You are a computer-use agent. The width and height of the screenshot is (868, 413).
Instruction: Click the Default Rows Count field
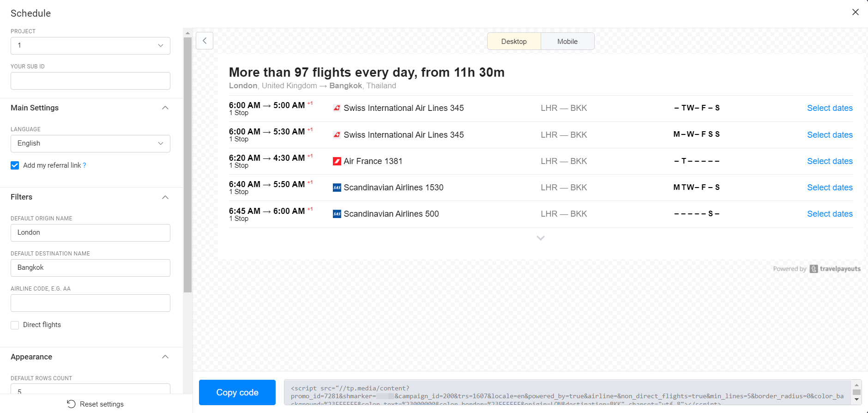(x=90, y=389)
